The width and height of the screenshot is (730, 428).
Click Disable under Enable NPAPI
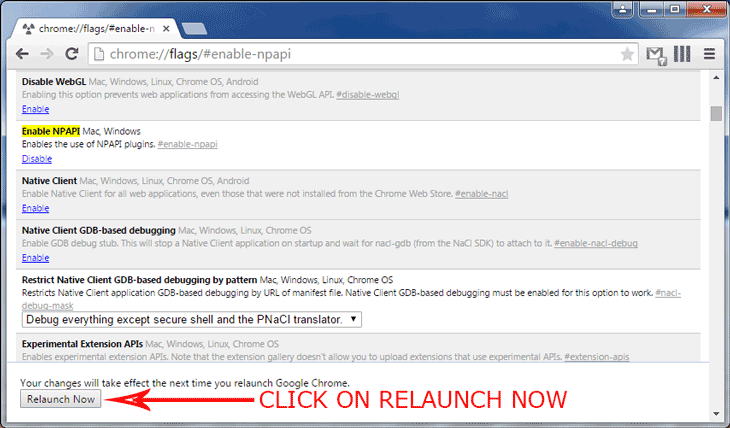pos(37,159)
